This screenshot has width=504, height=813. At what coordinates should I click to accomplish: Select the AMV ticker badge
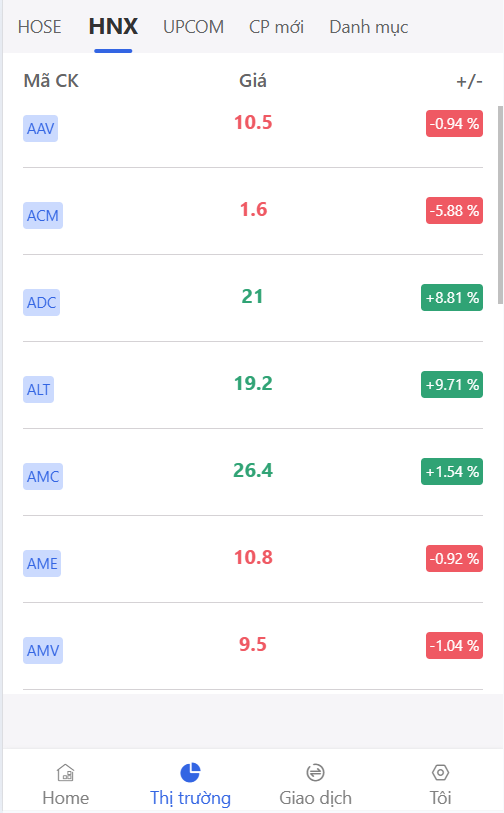43,651
